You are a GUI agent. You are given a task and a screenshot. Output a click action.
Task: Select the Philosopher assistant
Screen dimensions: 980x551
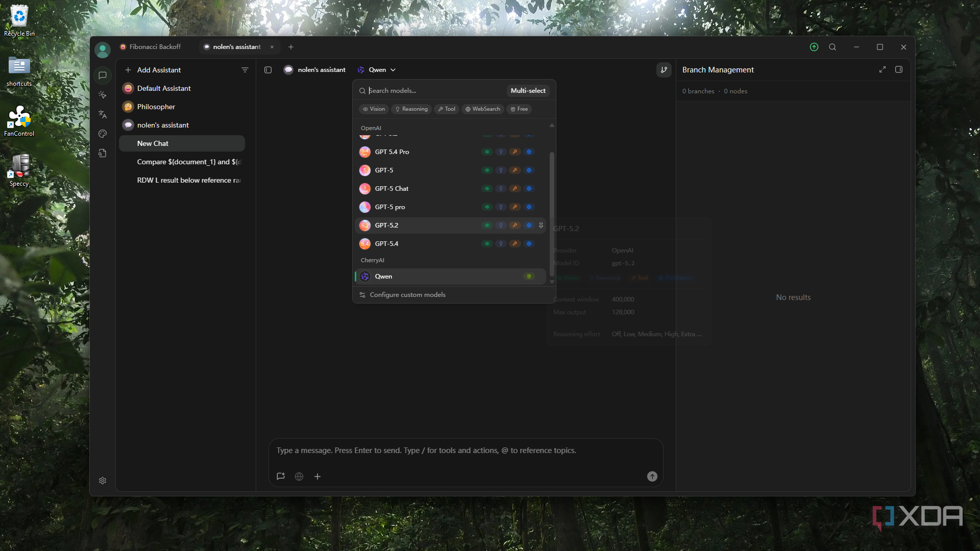point(182,107)
